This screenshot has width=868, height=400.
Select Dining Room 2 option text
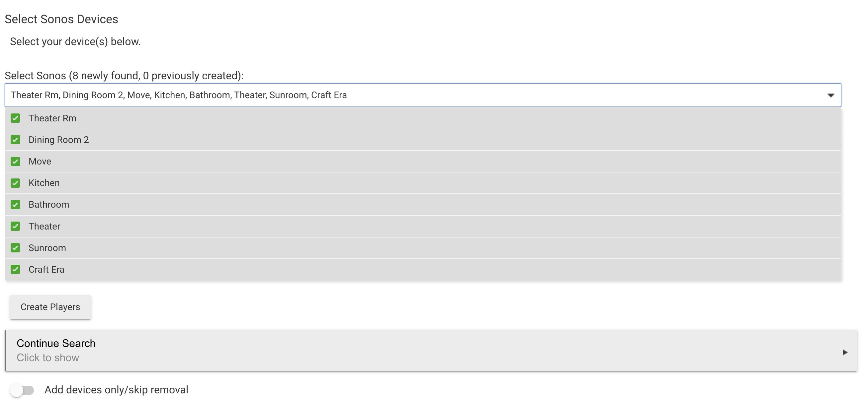59,140
